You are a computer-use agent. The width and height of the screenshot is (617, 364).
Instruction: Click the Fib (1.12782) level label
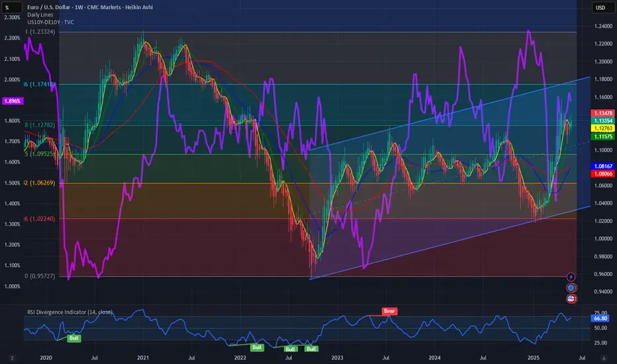40,125
